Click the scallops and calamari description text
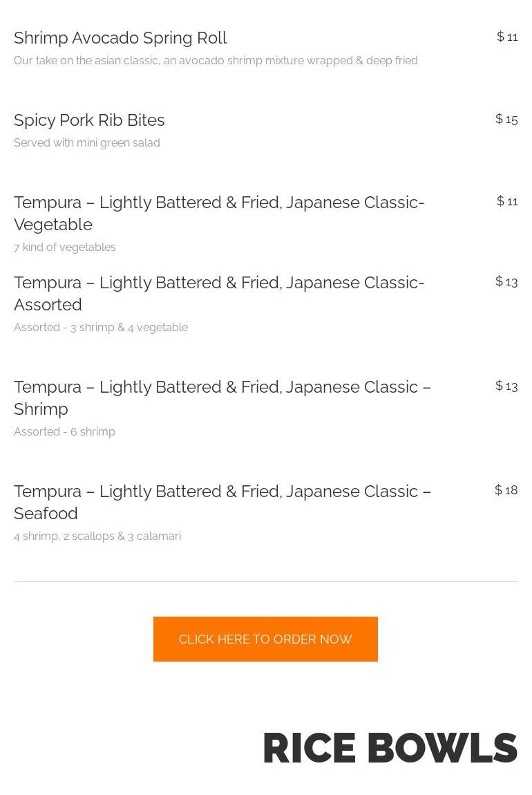This screenshot has height=795, width=532. click(x=97, y=536)
